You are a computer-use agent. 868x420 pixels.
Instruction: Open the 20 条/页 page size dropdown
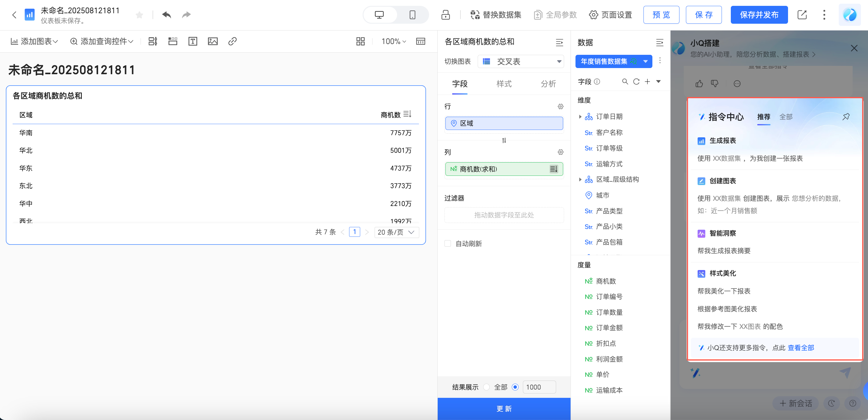click(x=396, y=232)
